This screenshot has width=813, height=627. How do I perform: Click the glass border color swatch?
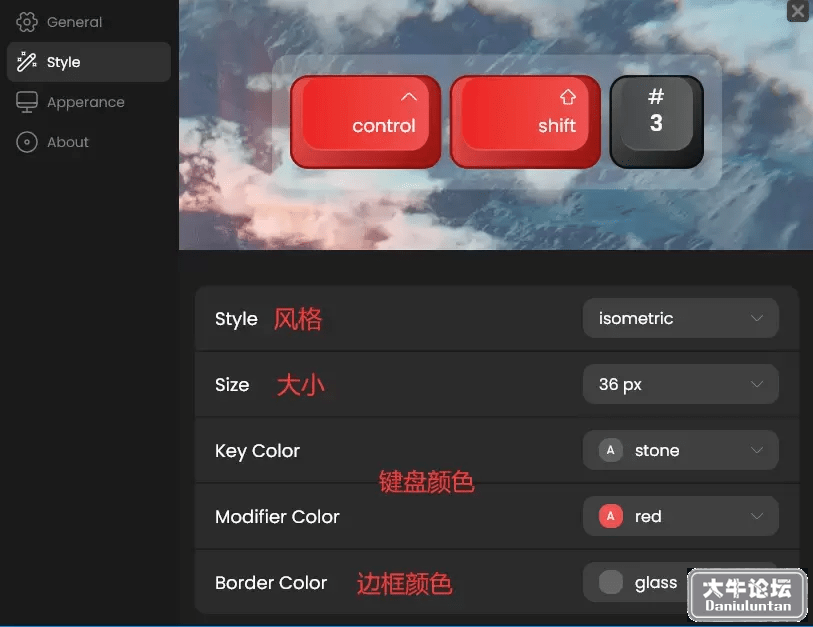click(611, 582)
